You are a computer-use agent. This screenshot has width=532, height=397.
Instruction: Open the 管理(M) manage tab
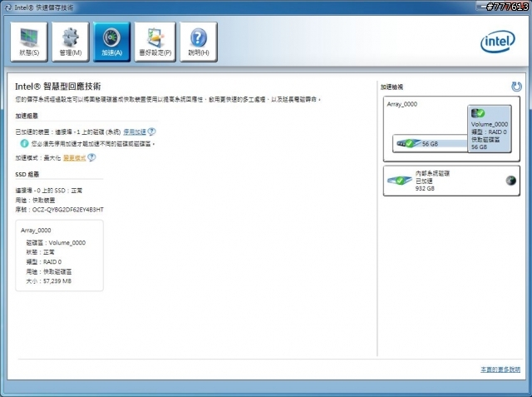pyautogui.click(x=71, y=42)
